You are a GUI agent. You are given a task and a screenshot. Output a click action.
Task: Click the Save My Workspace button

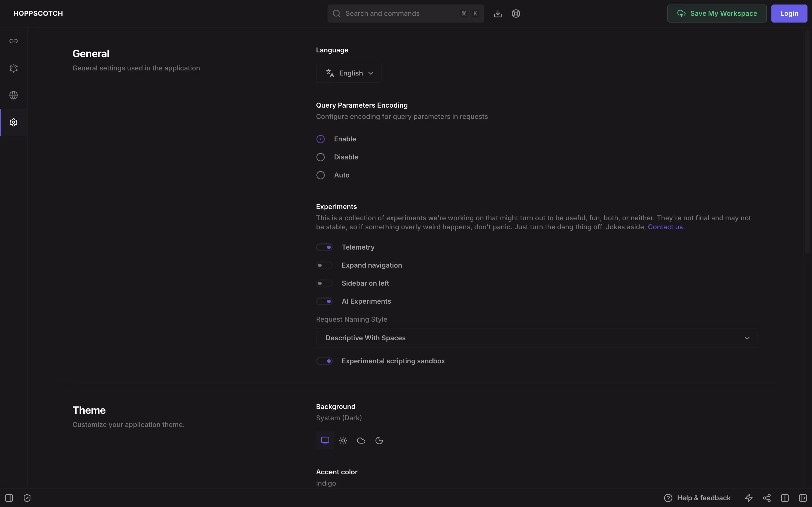717,14
